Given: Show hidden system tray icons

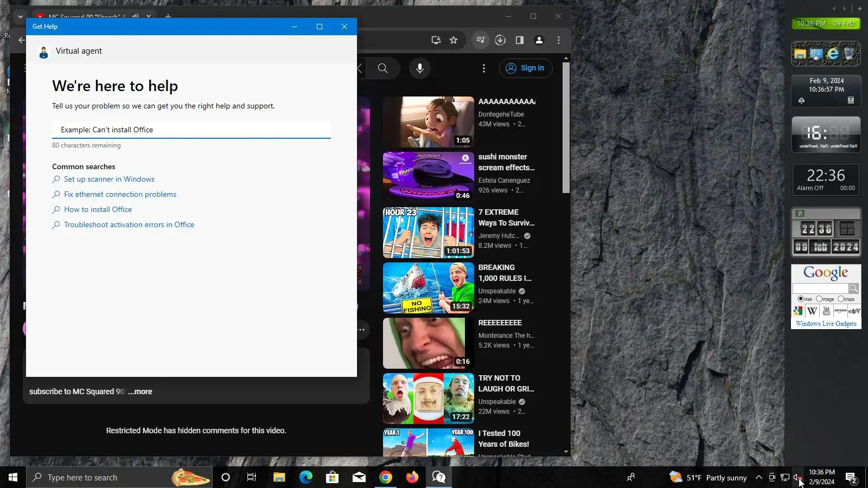Looking at the screenshot, I should tap(759, 477).
